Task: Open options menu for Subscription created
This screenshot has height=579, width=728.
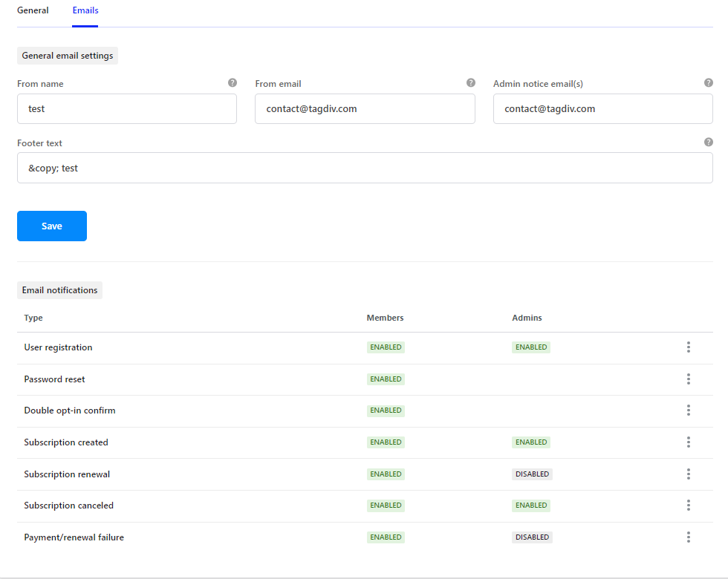Action: pyautogui.click(x=689, y=442)
